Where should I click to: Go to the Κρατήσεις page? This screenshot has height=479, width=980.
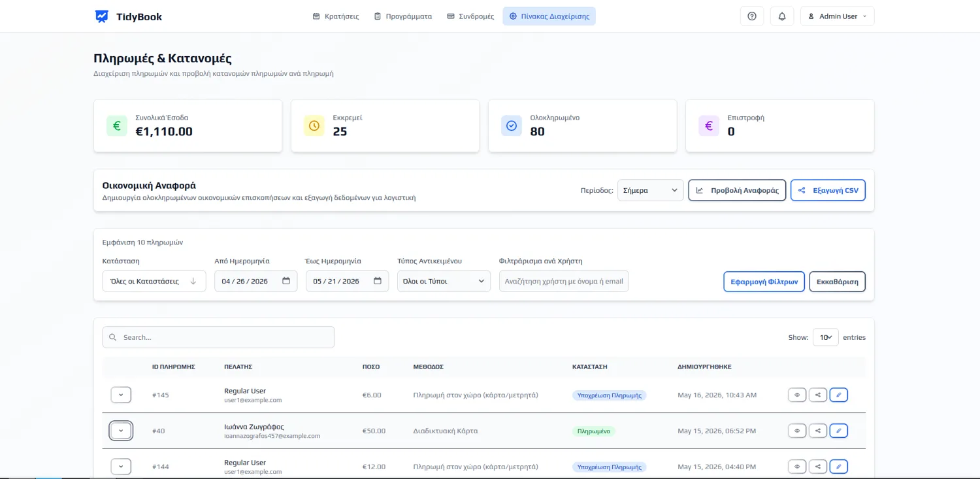click(x=336, y=16)
